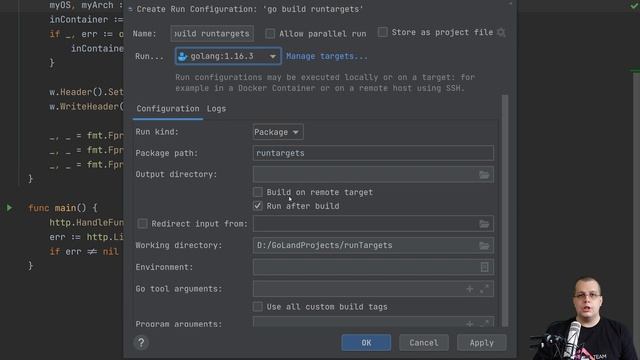640x360 pixels.
Task: Click 'func main() {' in the code editor
Action: click(x=63, y=208)
